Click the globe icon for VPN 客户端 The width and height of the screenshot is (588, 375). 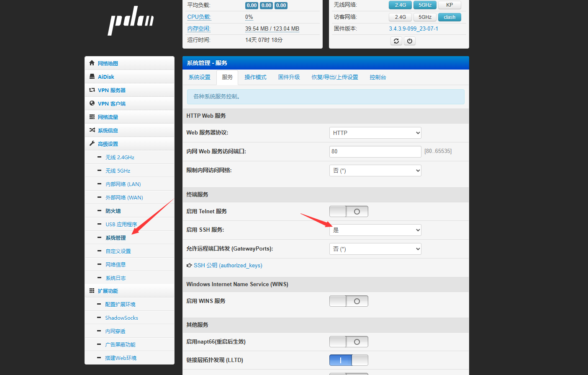click(92, 103)
